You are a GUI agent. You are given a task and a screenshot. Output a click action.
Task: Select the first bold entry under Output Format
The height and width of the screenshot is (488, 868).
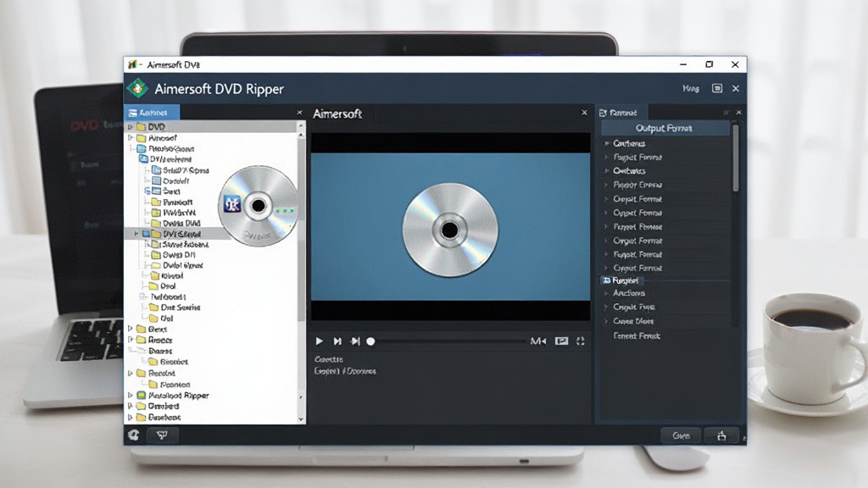[x=629, y=143]
